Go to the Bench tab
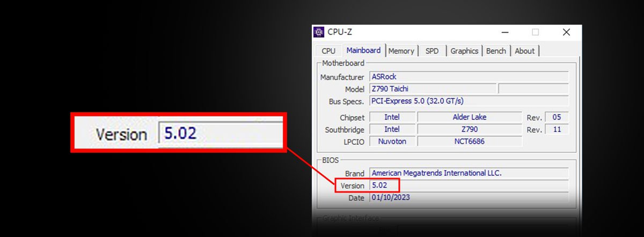This screenshot has height=237, width=644. (496, 51)
